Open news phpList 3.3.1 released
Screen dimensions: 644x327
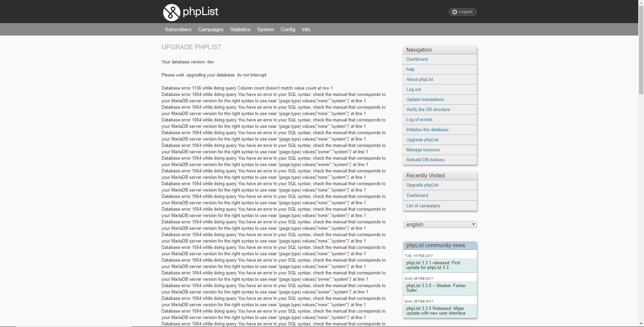click(x=440, y=265)
